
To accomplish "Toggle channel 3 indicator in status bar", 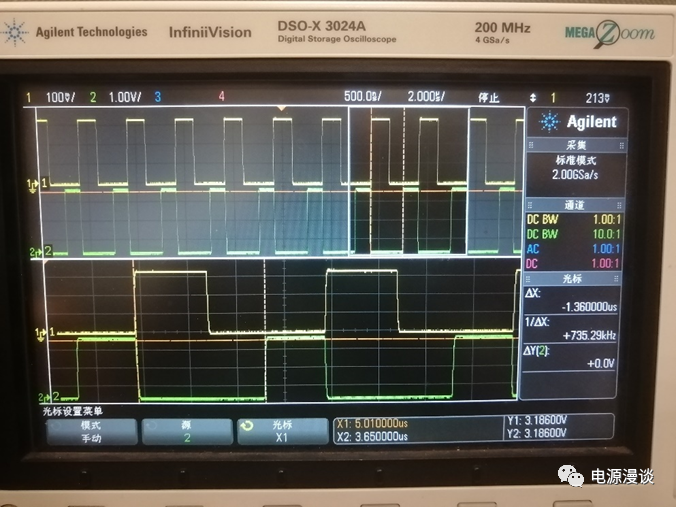I will click(x=157, y=97).
